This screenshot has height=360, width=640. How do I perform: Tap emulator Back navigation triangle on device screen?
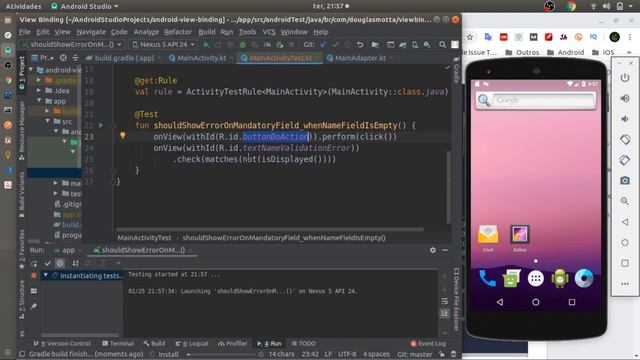(500, 302)
